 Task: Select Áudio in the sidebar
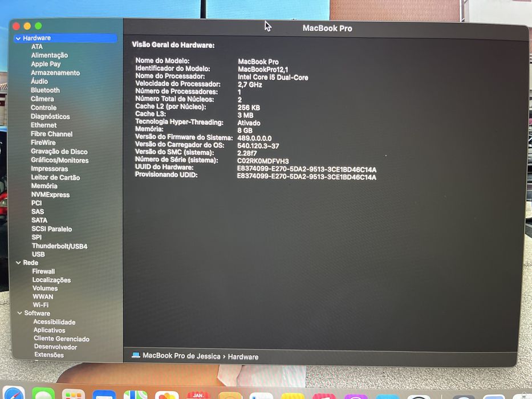(39, 82)
